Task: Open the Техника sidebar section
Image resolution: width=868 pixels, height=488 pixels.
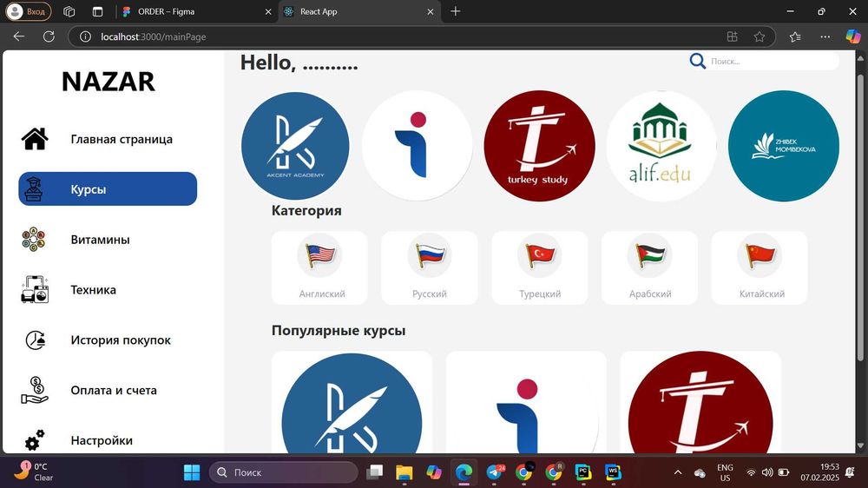Action: coord(108,290)
